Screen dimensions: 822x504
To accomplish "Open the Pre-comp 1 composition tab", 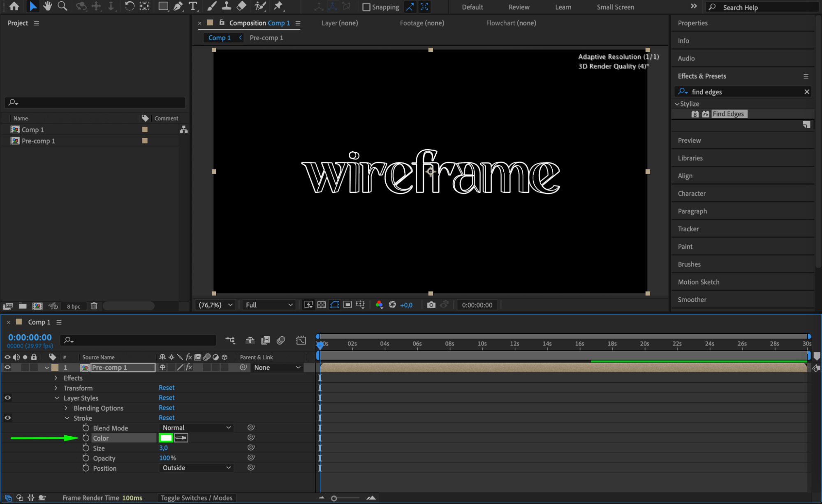I will coord(266,38).
